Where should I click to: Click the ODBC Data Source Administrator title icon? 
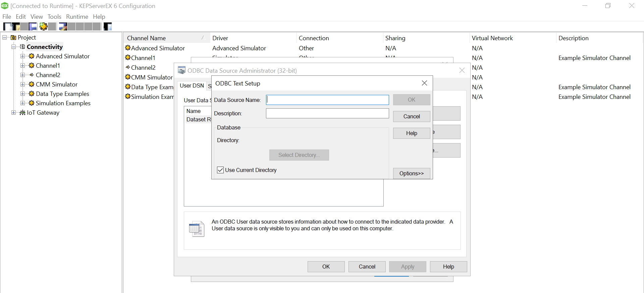pos(181,70)
